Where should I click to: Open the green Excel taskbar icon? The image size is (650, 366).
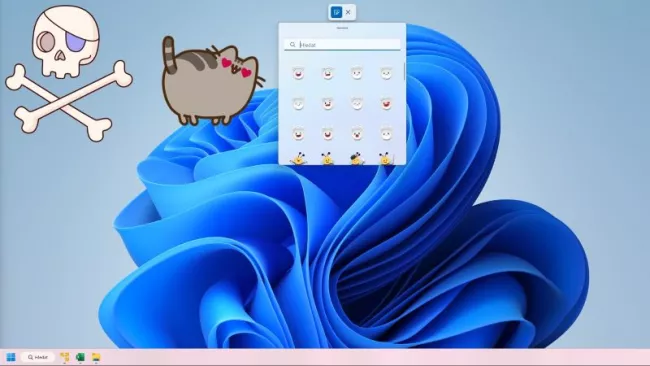[80, 357]
